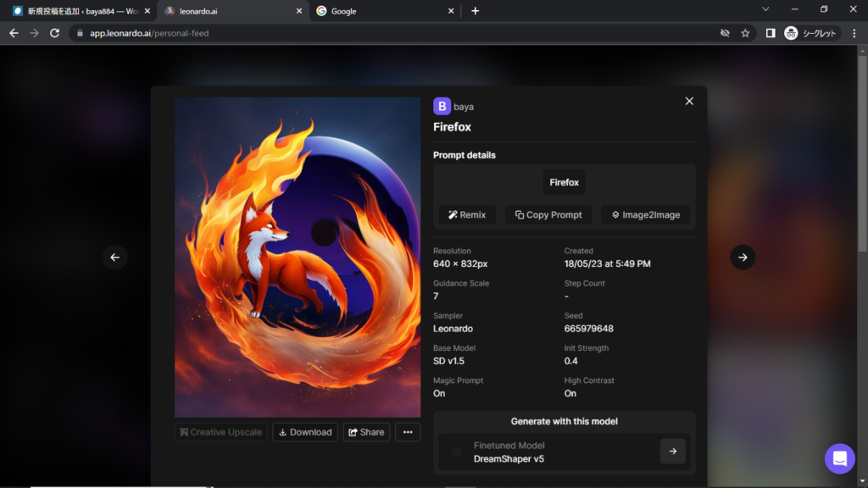Open the DreamShaper v5 model arrow
This screenshot has height=488, width=868.
coord(672,452)
